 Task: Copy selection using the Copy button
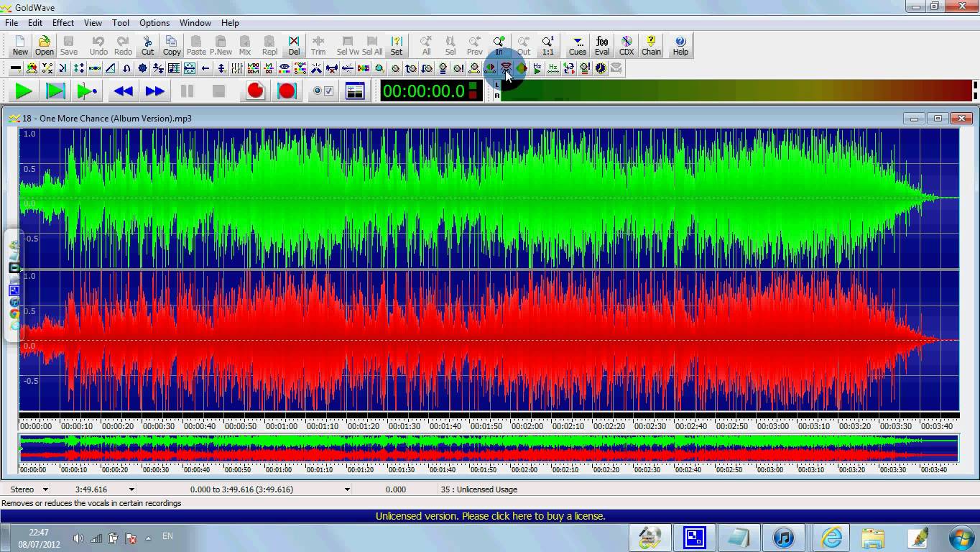pyautogui.click(x=172, y=46)
